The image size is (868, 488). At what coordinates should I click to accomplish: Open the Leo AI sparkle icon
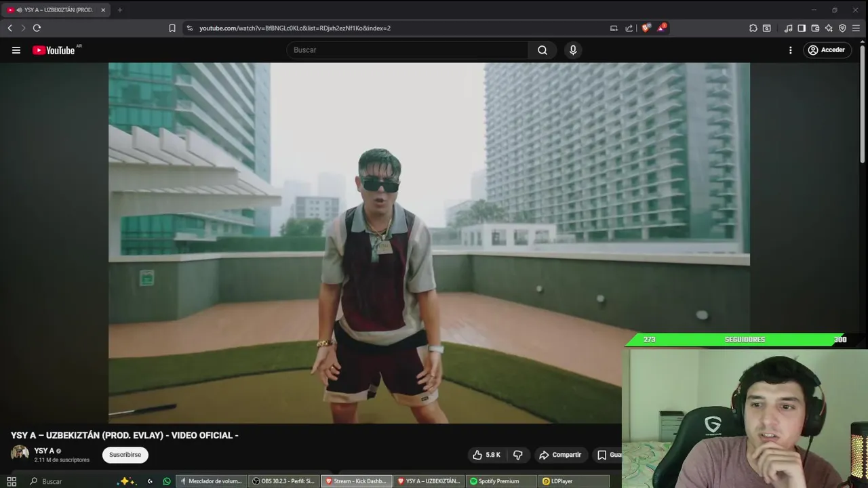tap(829, 28)
